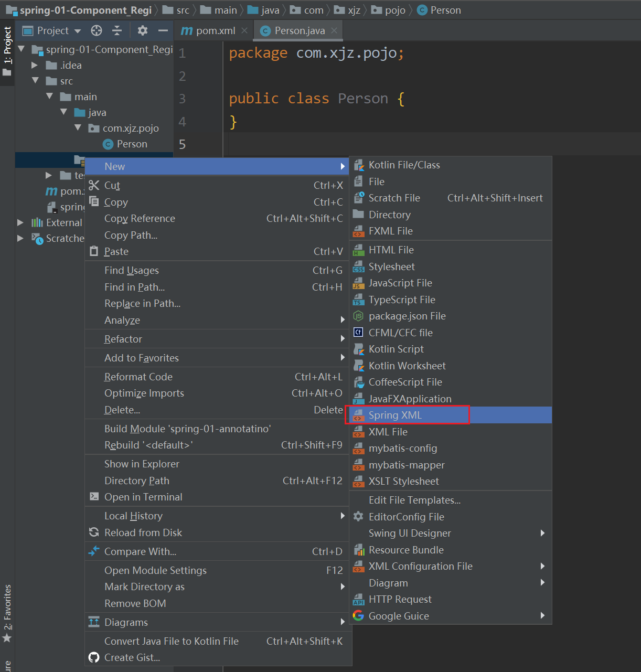Hide the Project panel with minus icon
Viewport: 641px width, 672px height.
(x=163, y=30)
